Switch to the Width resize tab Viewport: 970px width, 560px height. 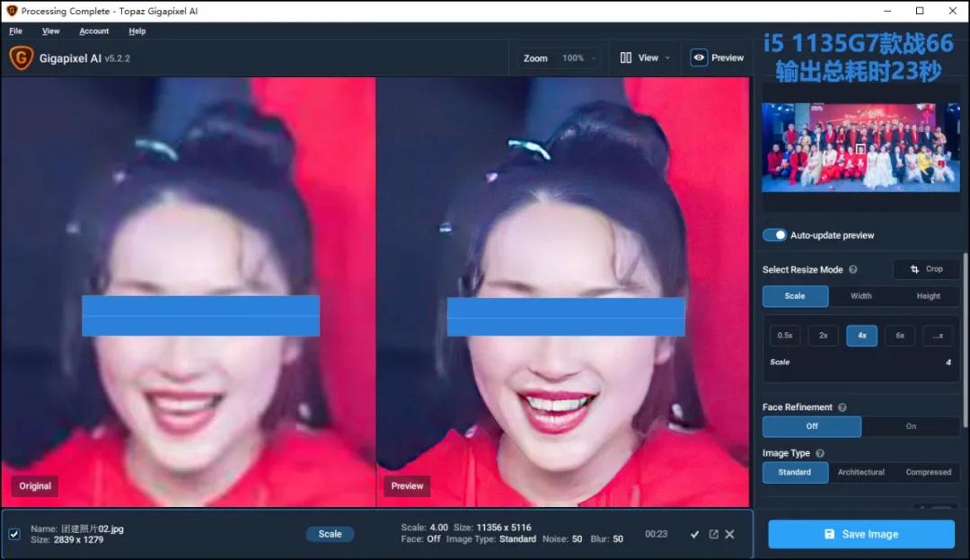(x=861, y=296)
